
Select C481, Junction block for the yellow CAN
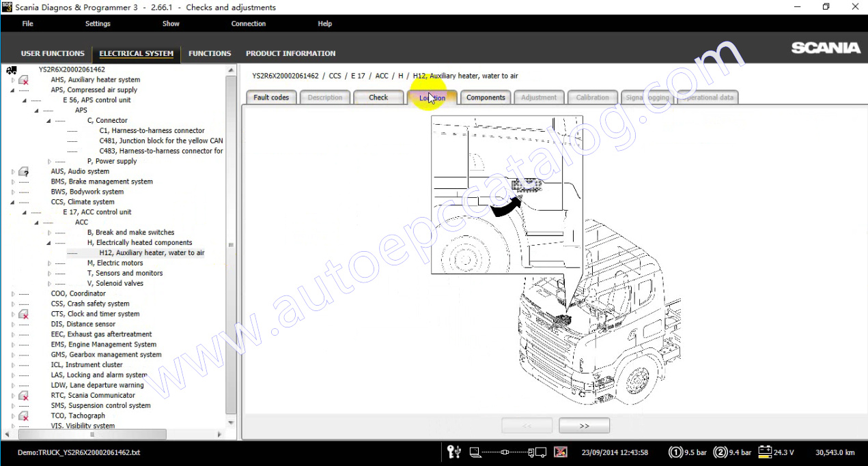click(x=161, y=141)
